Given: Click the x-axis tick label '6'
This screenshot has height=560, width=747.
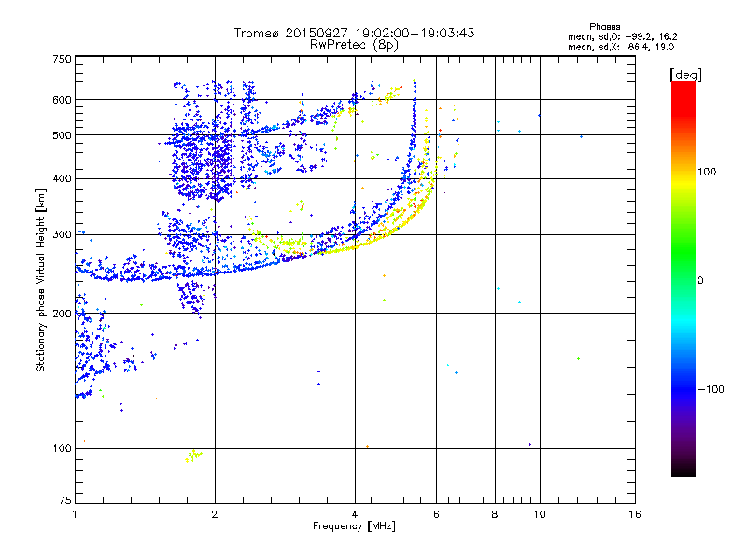Looking at the screenshot, I should 436,514.
